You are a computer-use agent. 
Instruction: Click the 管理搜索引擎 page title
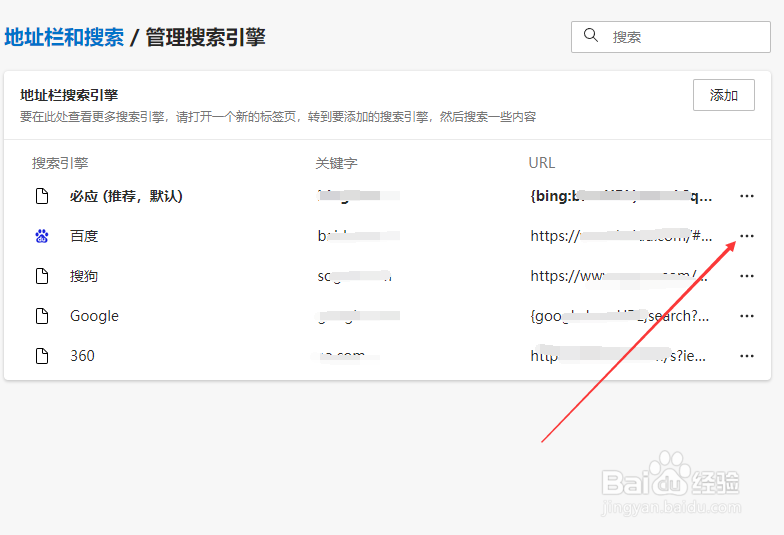[206, 38]
